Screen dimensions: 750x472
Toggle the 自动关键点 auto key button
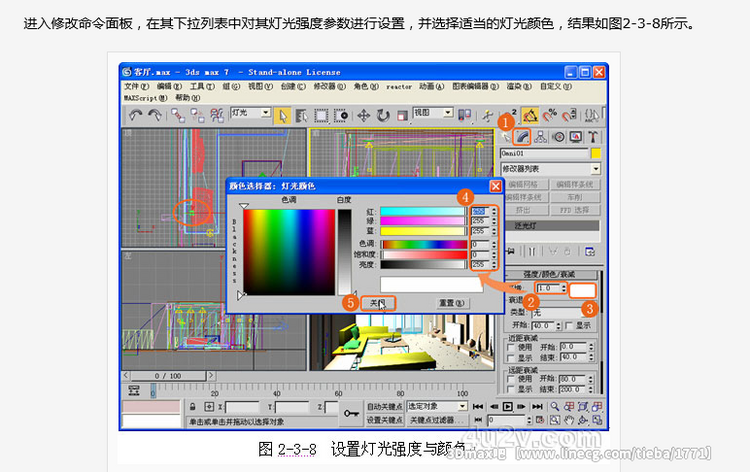tap(384, 406)
